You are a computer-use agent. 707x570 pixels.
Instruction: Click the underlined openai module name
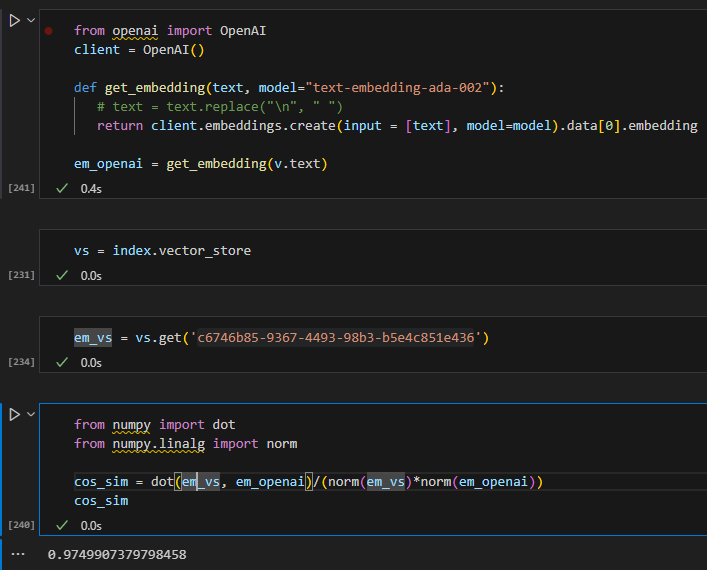point(134,31)
